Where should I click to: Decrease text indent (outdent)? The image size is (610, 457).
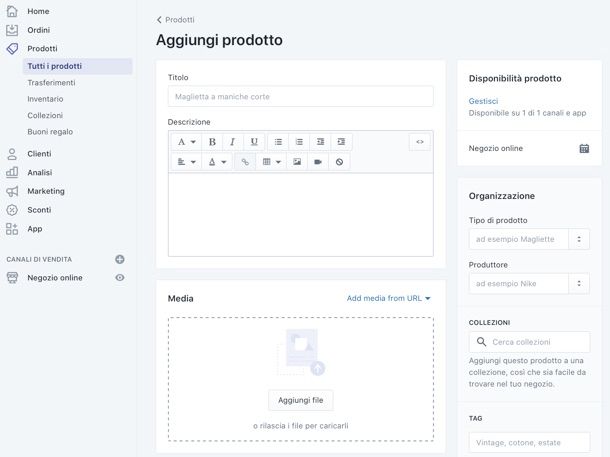pyautogui.click(x=320, y=142)
